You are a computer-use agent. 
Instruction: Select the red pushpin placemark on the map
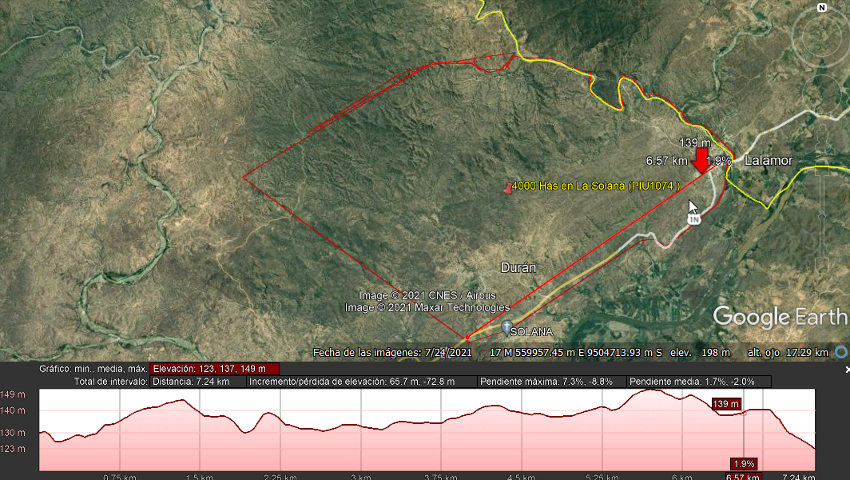pyautogui.click(x=507, y=189)
